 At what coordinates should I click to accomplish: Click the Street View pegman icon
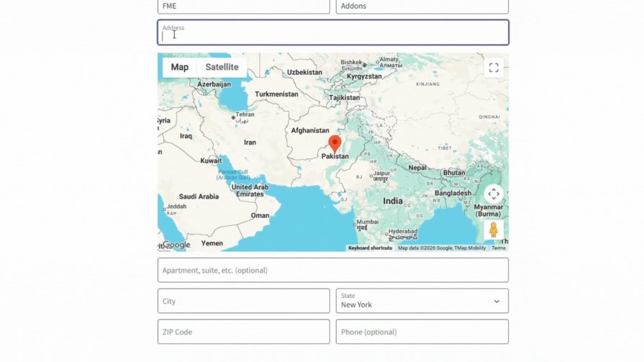pos(494,230)
